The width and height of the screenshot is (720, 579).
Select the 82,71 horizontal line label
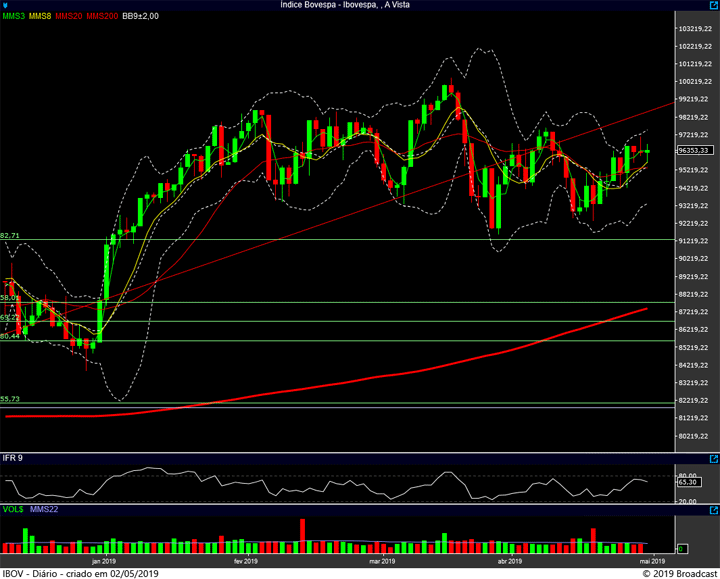(10, 235)
